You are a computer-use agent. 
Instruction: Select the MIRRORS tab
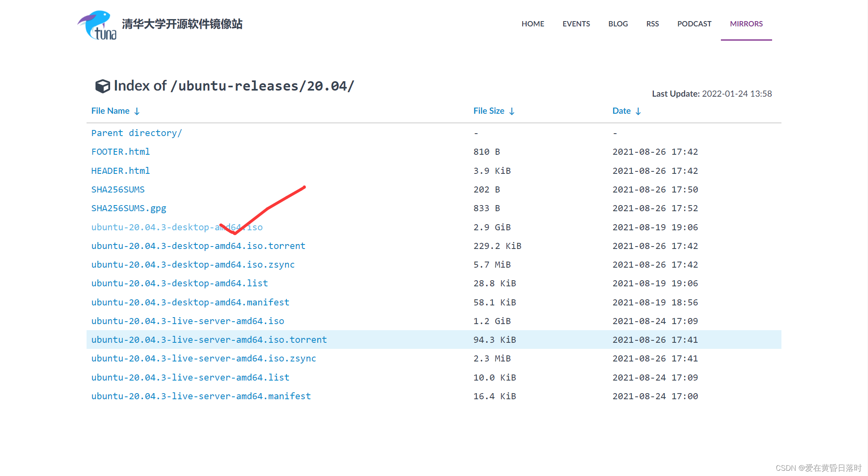click(746, 24)
